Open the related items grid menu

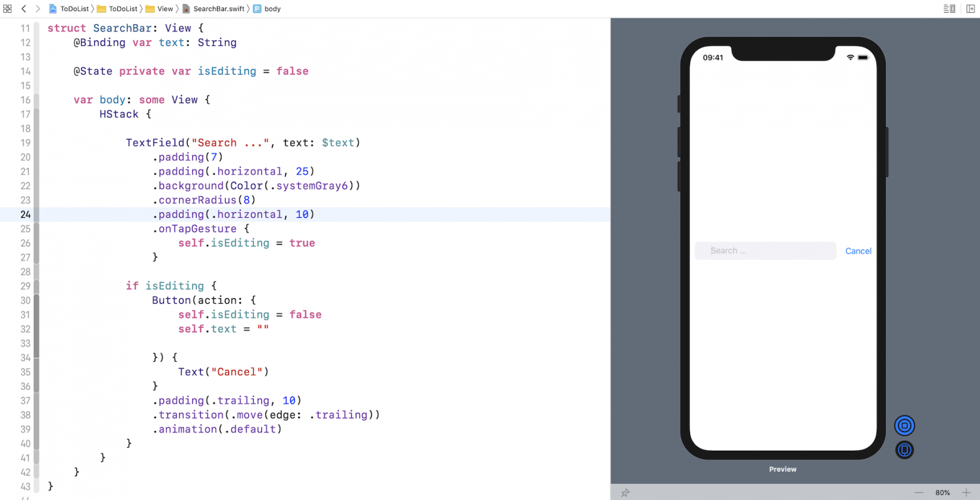pyautogui.click(x=8, y=9)
